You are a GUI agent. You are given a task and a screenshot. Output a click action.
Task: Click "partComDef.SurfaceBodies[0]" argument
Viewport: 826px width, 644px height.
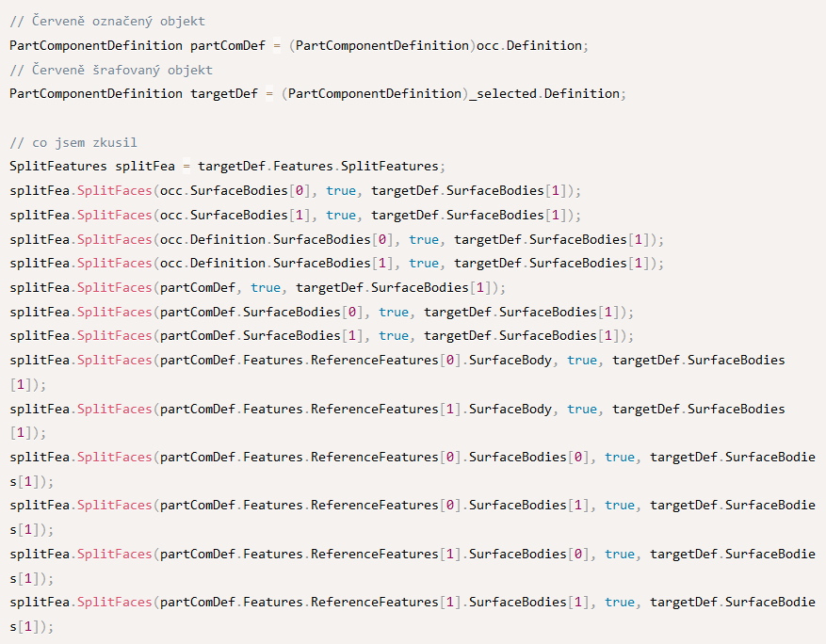(261, 312)
